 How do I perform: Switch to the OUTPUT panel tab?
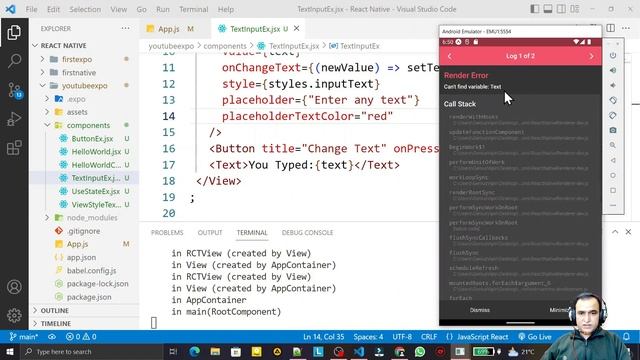(210, 233)
